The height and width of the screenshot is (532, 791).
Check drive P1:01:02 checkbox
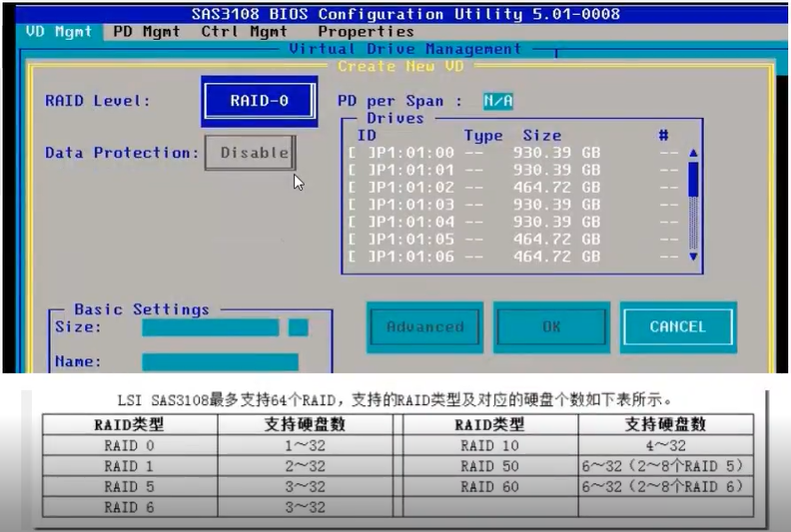tap(361, 187)
